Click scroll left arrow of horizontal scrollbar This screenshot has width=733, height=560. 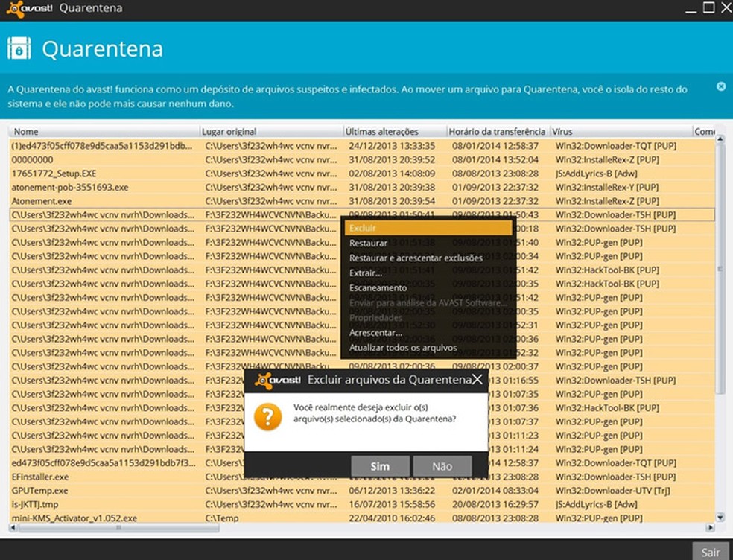tap(13, 528)
